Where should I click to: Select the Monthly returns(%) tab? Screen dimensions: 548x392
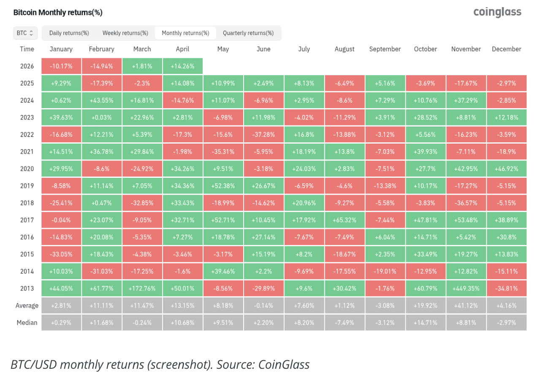click(x=185, y=33)
